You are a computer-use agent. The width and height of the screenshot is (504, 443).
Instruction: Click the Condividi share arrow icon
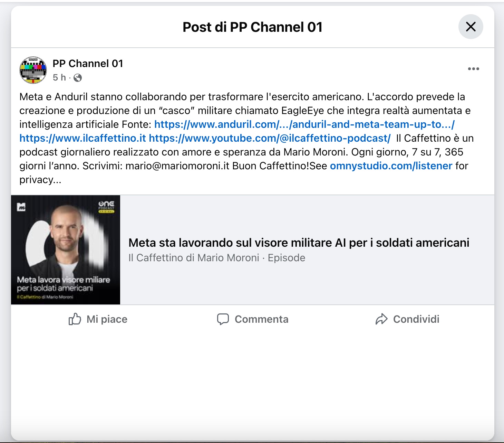[381, 319]
